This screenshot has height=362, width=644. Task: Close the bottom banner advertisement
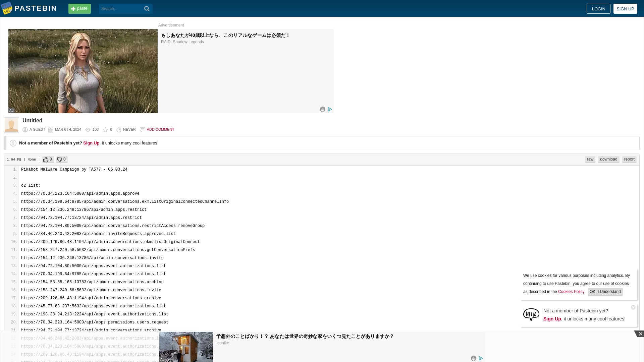640,334
